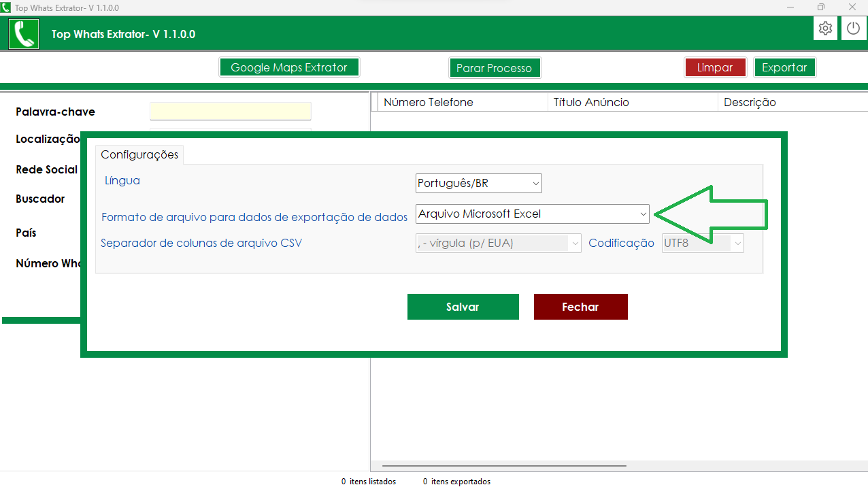Open settings via the gear icon

click(826, 29)
